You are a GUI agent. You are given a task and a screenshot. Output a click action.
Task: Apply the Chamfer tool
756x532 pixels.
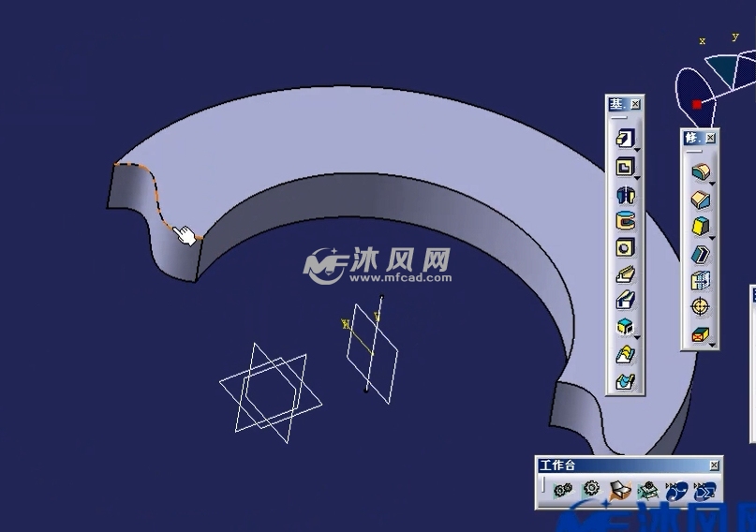click(700, 199)
